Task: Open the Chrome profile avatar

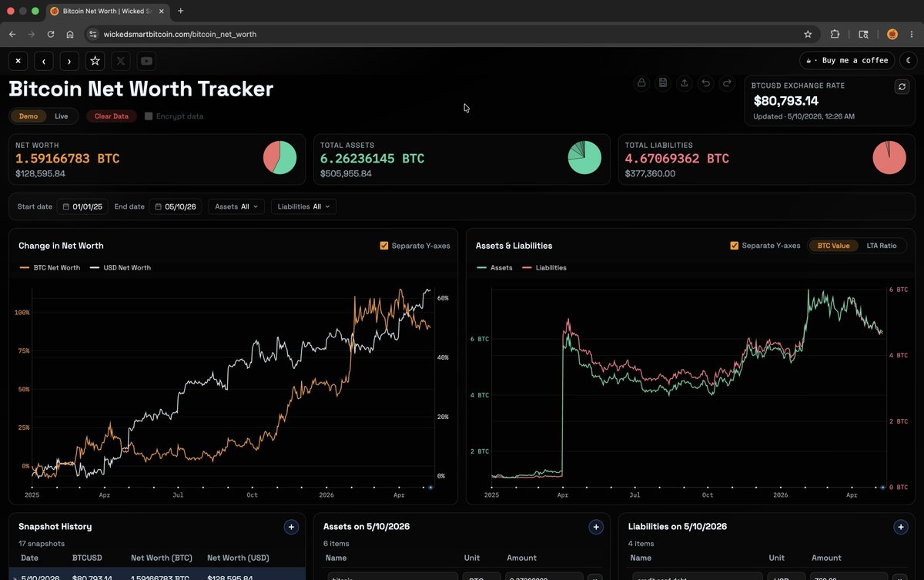Action: (892, 34)
